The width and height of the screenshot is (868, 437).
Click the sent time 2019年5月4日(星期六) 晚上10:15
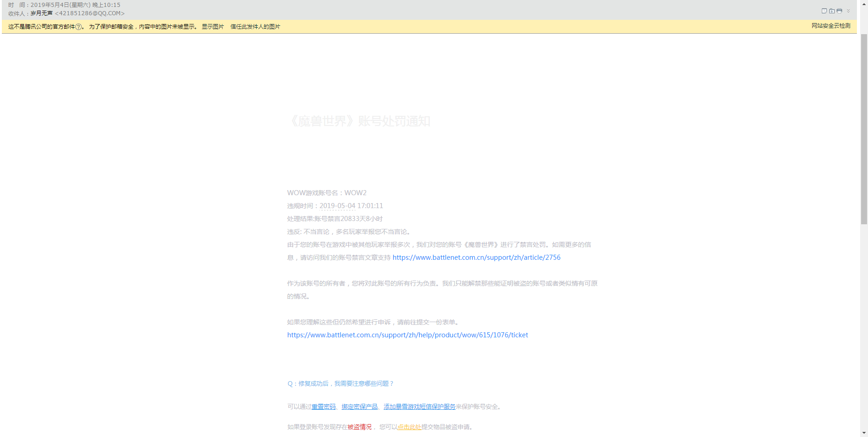[75, 5]
